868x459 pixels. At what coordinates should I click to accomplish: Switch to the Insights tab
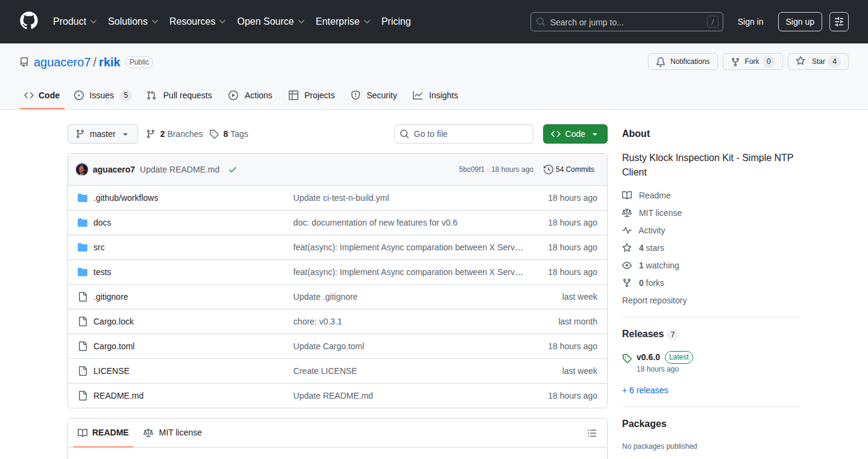435,95
